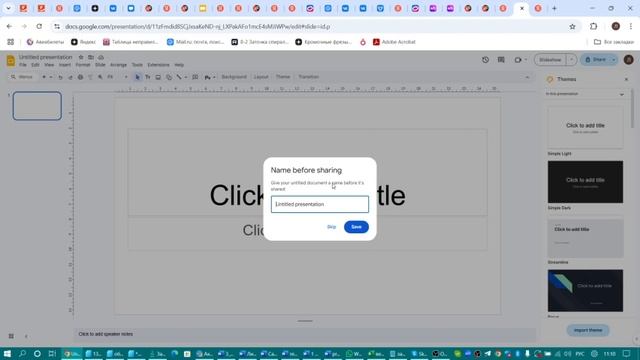Open the Adobe Acrobat bookmark
This screenshot has width=640, height=360.
point(394,42)
